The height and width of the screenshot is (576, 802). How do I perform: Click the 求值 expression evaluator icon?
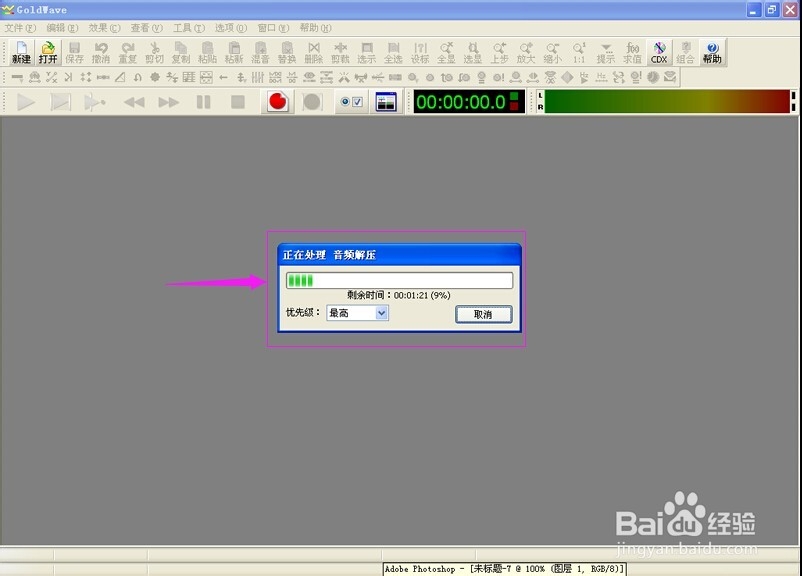pos(633,53)
